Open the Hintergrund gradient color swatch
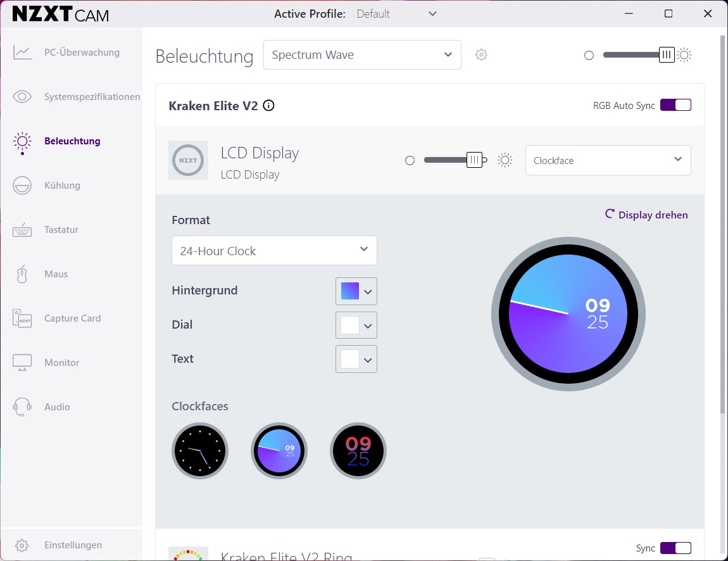 tap(356, 291)
